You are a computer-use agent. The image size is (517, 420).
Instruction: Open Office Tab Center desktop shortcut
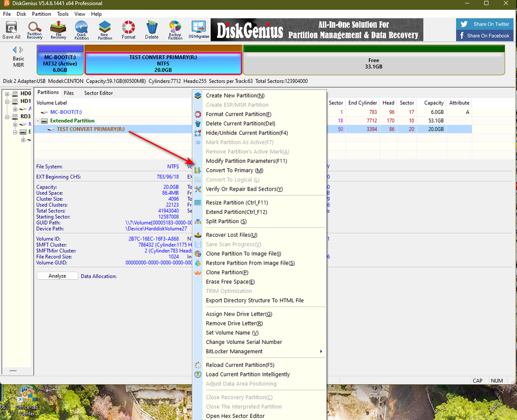(27, 401)
